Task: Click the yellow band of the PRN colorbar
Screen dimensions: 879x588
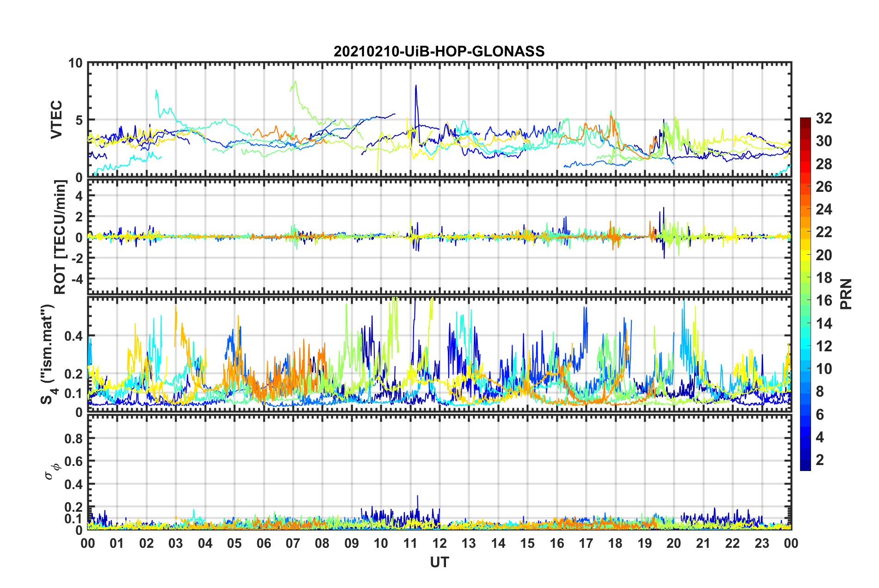Action: (x=805, y=255)
